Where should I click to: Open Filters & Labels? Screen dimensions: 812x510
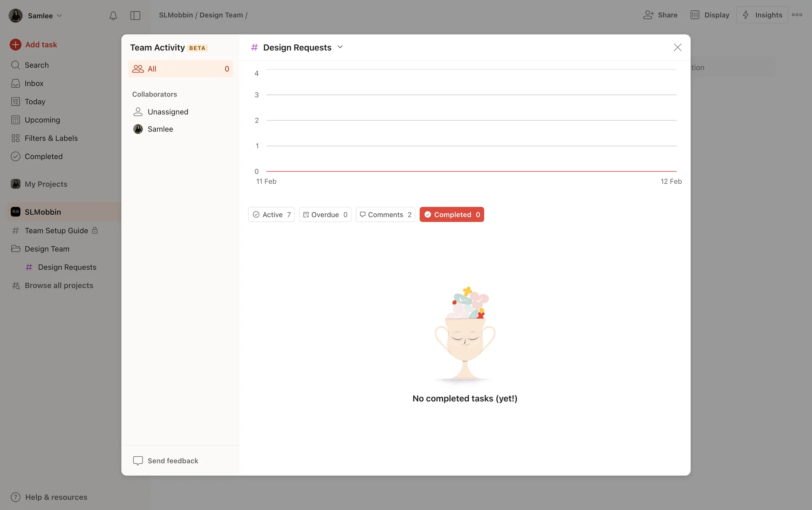pos(51,138)
